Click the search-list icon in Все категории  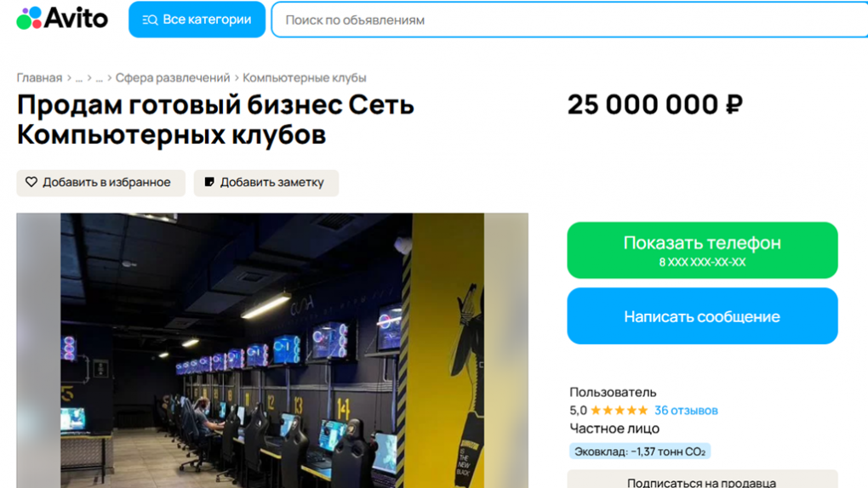[x=150, y=20]
